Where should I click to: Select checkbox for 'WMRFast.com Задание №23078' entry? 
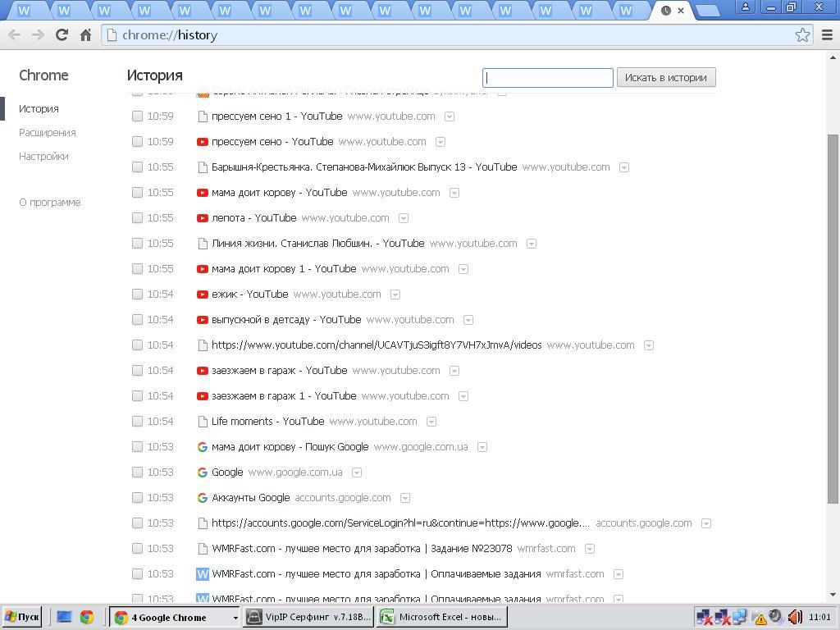coord(137,549)
